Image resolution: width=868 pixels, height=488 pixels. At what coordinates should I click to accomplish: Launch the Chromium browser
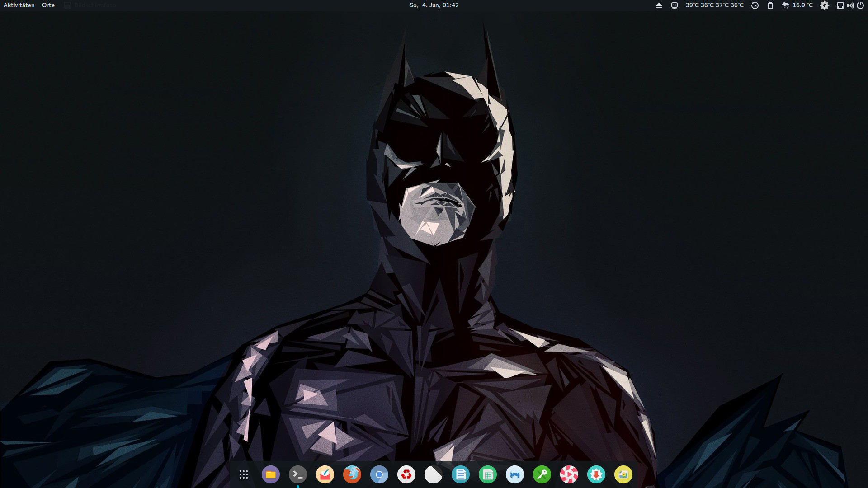click(x=379, y=474)
